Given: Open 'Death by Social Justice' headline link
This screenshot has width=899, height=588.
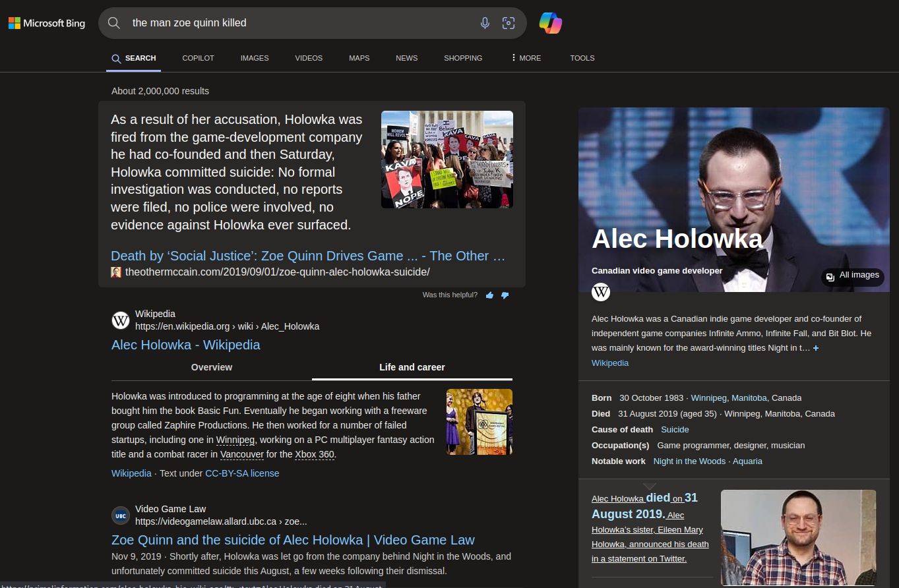Looking at the screenshot, I should click(x=308, y=256).
